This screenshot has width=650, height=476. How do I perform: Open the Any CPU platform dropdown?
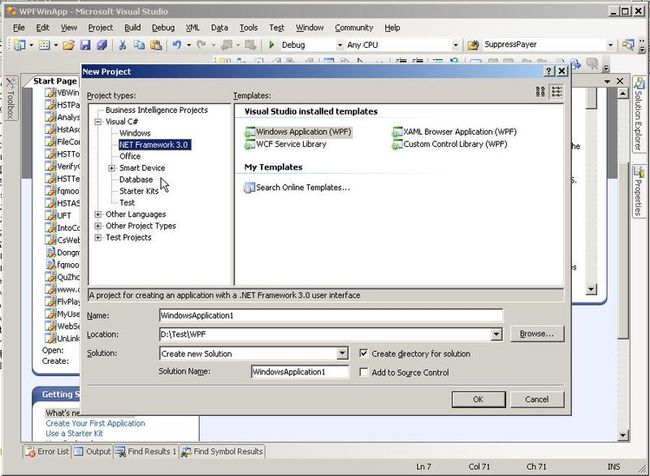point(456,45)
